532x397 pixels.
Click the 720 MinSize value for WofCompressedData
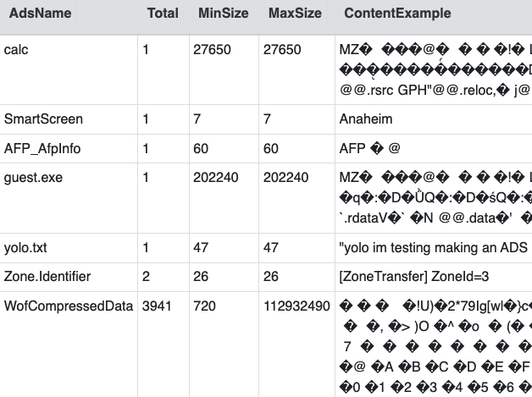(204, 306)
